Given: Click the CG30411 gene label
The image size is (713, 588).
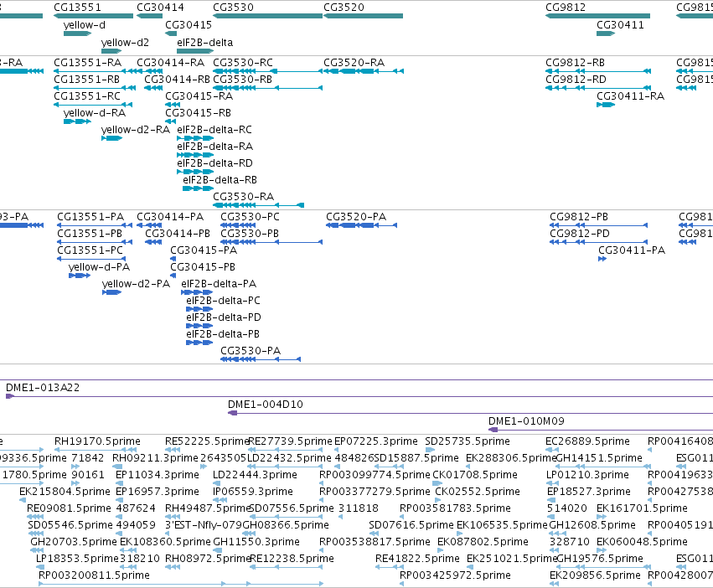Looking at the screenshot, I should [x=620, y=25].
